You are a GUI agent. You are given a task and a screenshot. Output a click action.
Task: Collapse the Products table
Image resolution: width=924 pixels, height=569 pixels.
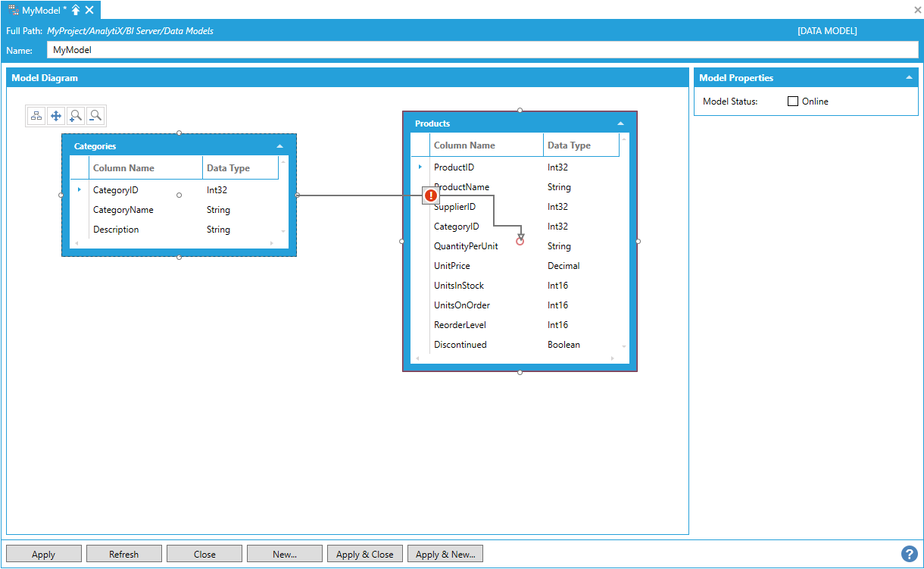pos(620,123)
